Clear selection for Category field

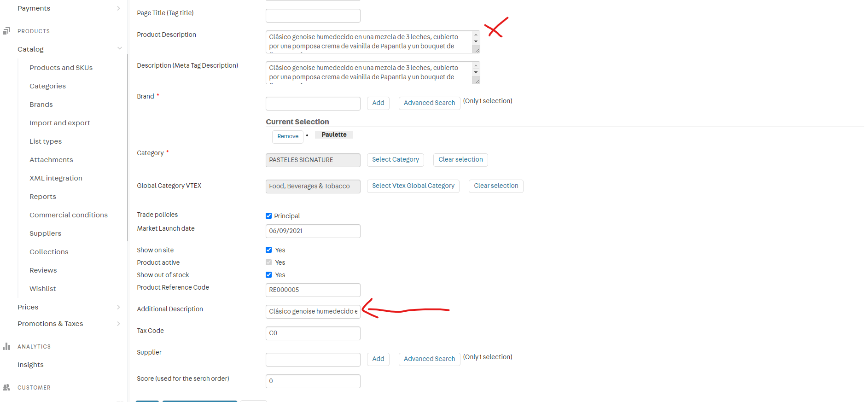click(460, 159)
